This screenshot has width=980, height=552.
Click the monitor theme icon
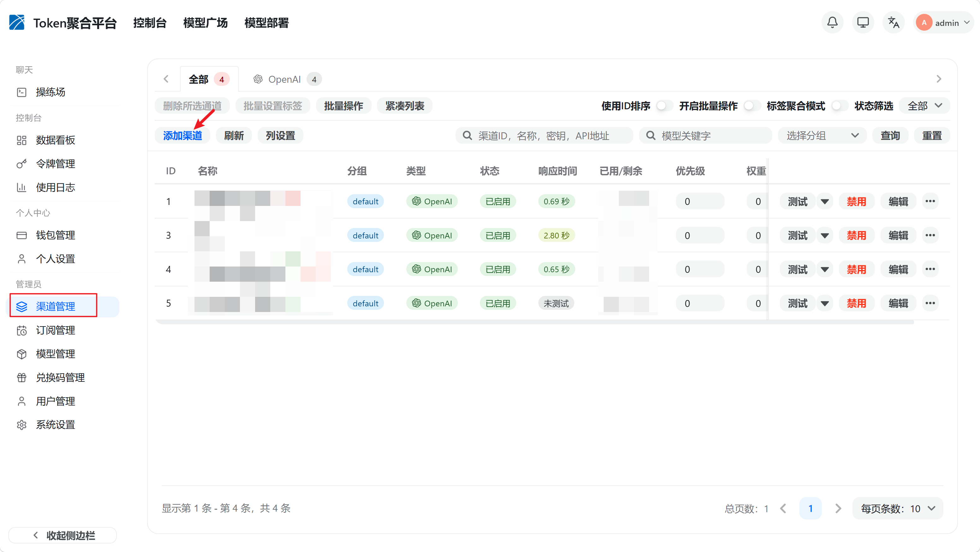click(863, 23)
